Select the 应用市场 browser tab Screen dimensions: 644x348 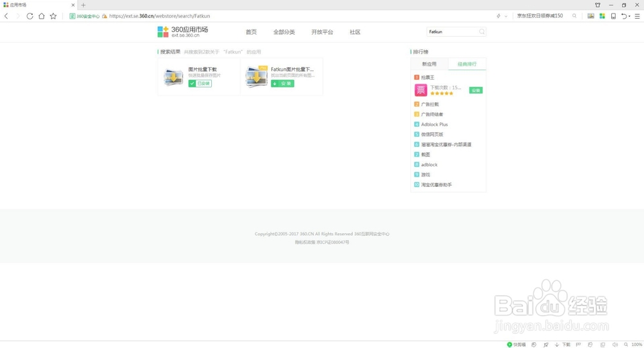pyautogui.click(x=39, y=5)
